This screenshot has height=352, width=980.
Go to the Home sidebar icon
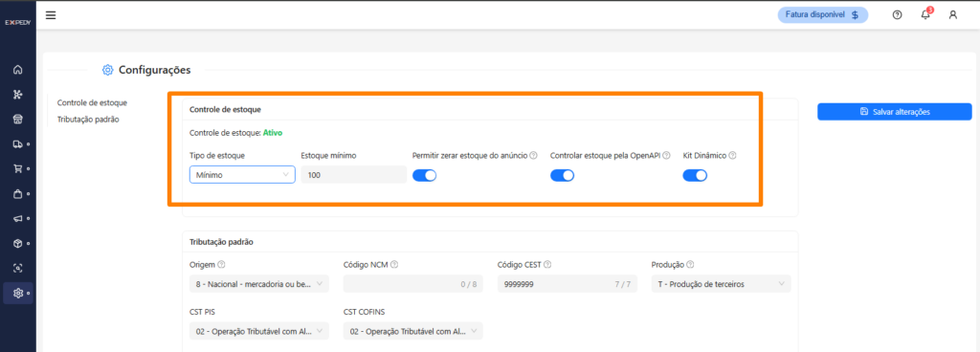pos(17,70)
